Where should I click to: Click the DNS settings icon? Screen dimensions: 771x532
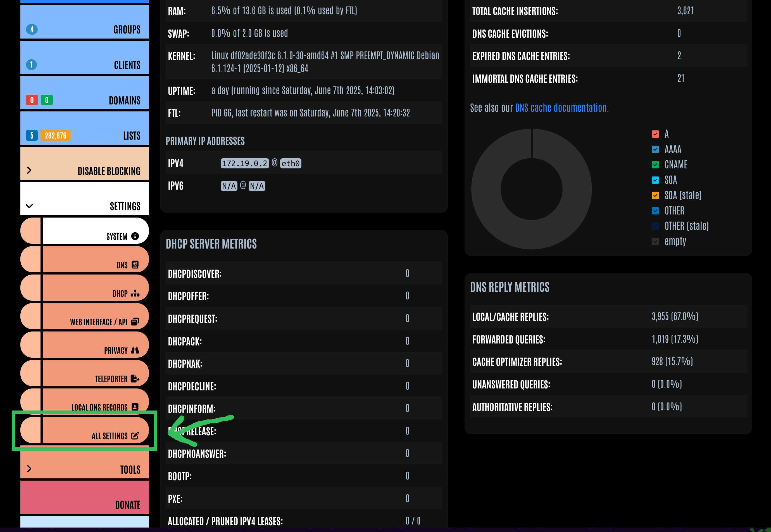[x=135, y=265]
